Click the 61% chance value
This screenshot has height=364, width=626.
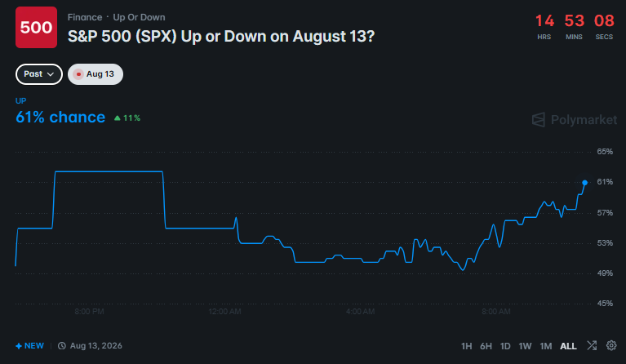tap(60, 118)
